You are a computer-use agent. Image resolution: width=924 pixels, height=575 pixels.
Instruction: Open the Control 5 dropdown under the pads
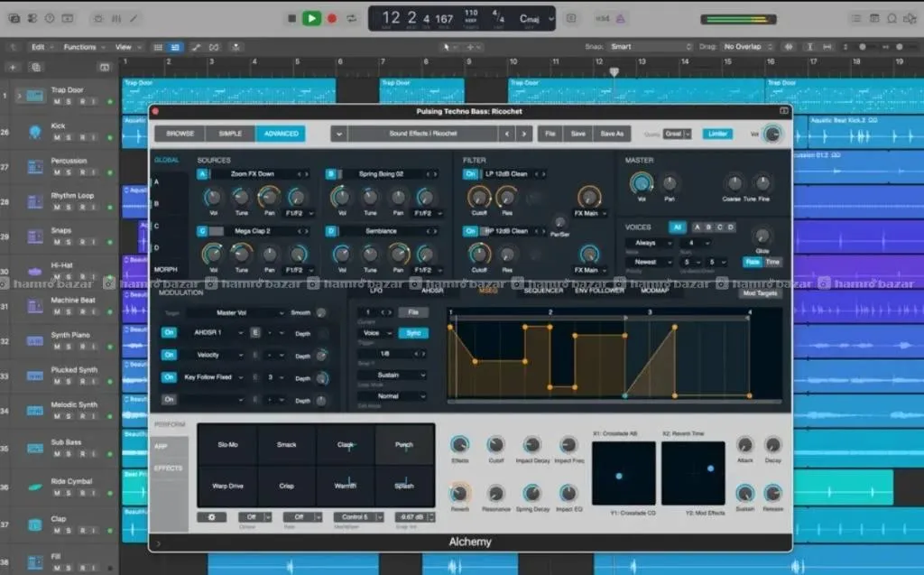point(358,517)
